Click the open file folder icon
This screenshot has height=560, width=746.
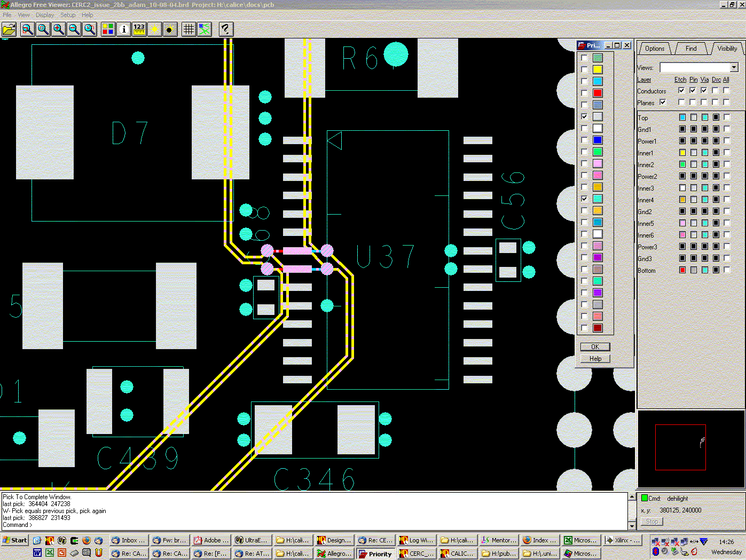9,29
